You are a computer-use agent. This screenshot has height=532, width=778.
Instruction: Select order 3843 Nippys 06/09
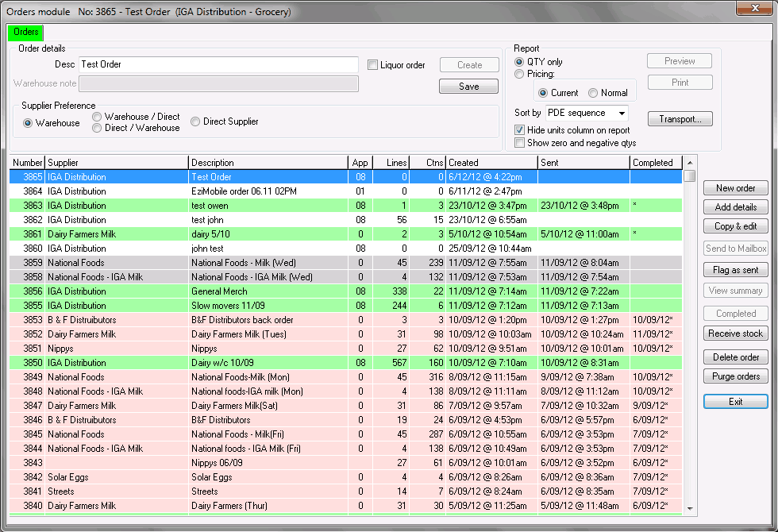346,463
